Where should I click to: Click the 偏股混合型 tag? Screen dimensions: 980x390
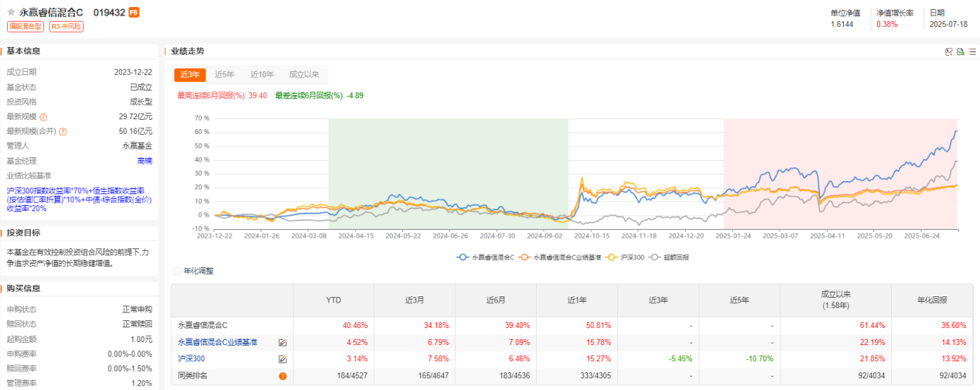(26, 26)
